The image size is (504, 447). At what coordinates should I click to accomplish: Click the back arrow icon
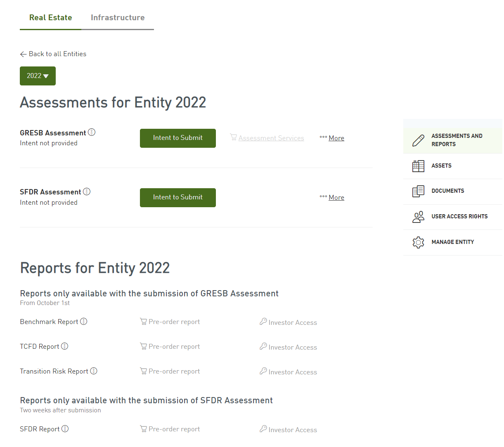point(23,54)
